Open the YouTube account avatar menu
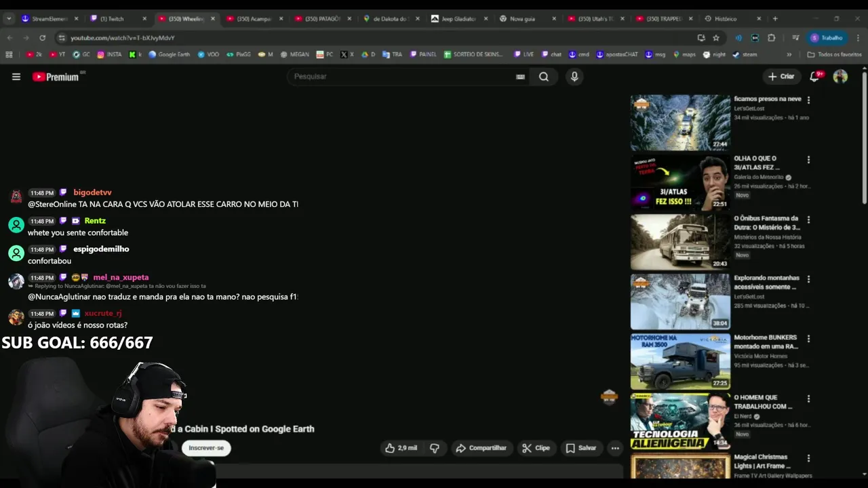868x488 pixels. point(840,77)
